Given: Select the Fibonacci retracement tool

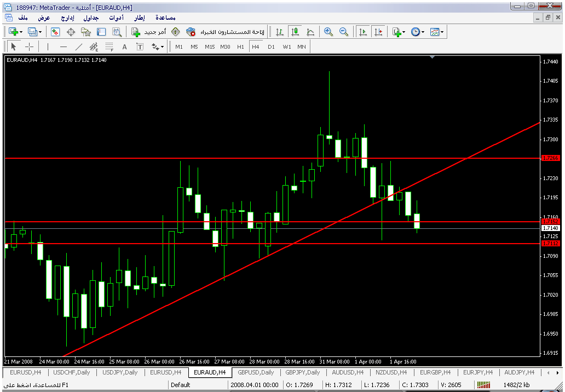Looking at the screenshot, I should (x=109, y=47).
